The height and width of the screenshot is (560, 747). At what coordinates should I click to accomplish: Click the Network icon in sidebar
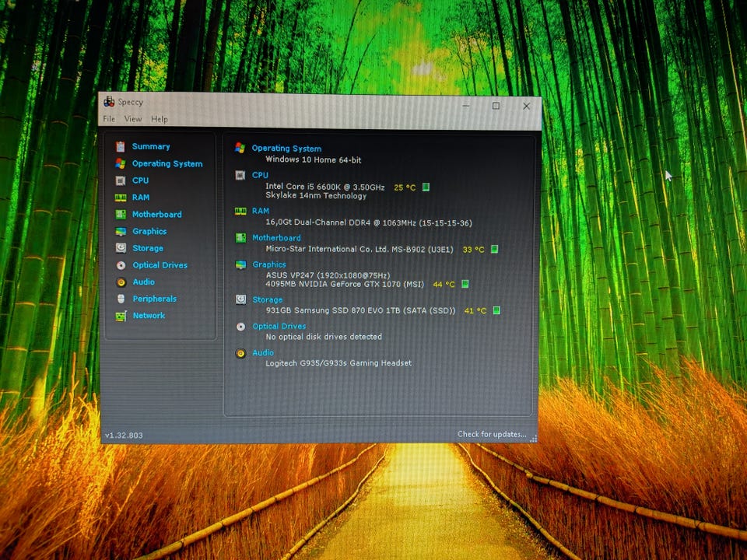[121, 316]
